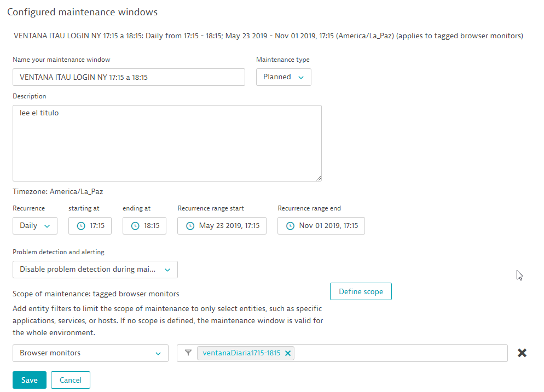
Task: Click clock icon in Recurrence range end
Action: pos(290,226)
